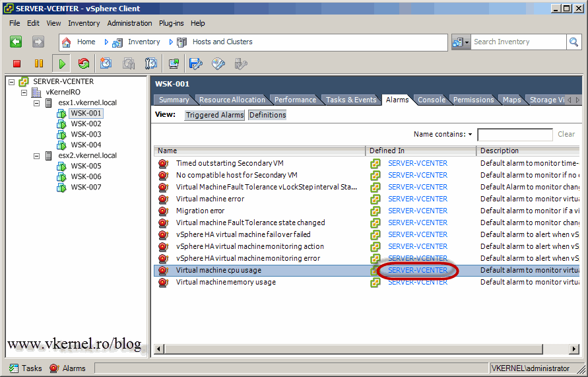Show the Triggered Alarms view
The height and width of the screenshot is (377, 588).
tap(214, 115)
